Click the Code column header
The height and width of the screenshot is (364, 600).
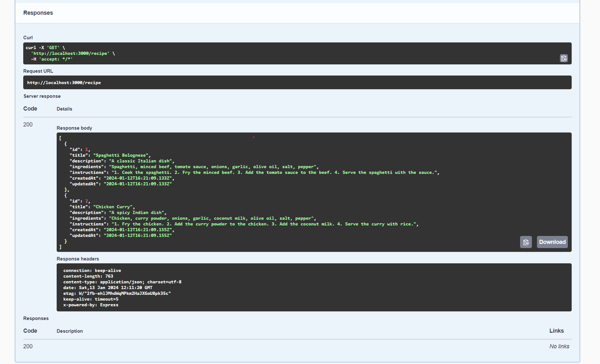point(30,108)
